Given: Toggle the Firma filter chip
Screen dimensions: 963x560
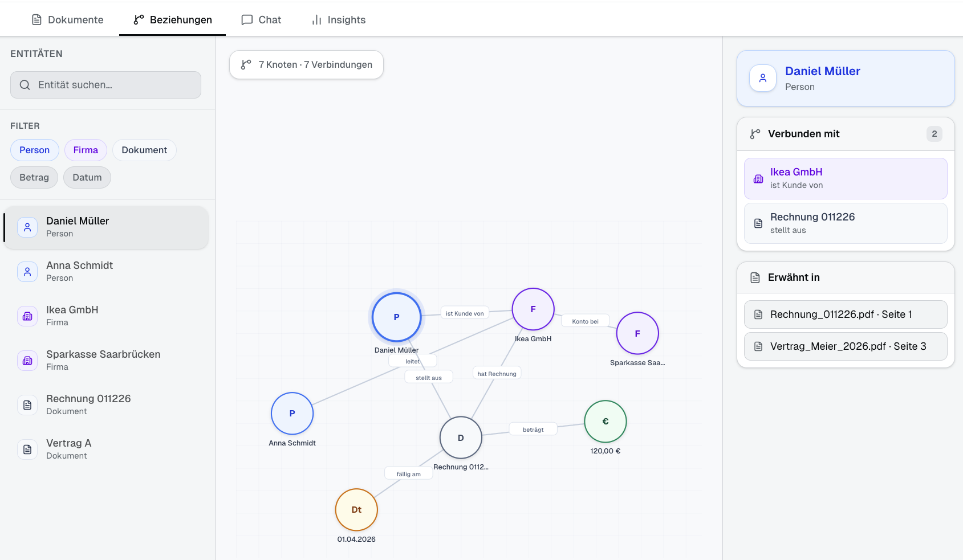Looking at the screenshot, I should (x=86, y=150).
